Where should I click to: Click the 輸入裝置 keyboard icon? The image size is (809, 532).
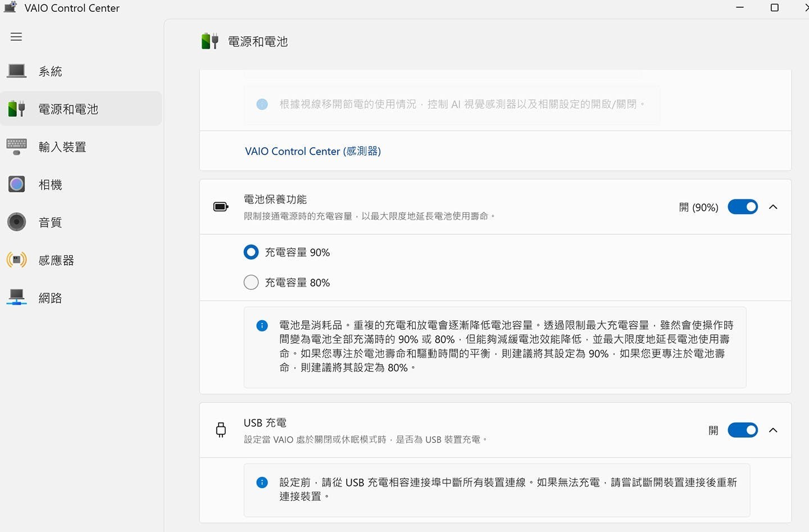click(16, 147)
